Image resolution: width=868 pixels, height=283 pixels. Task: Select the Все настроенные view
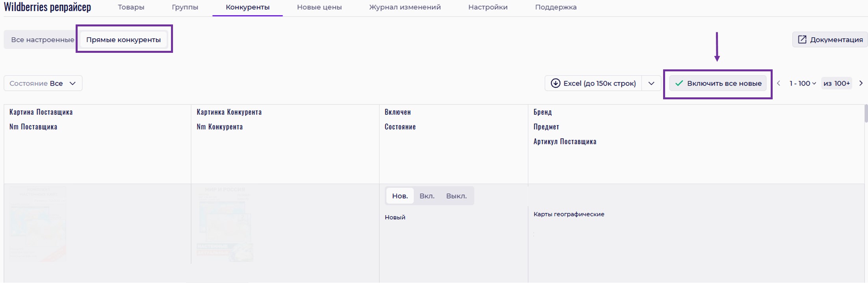(42, 39)
